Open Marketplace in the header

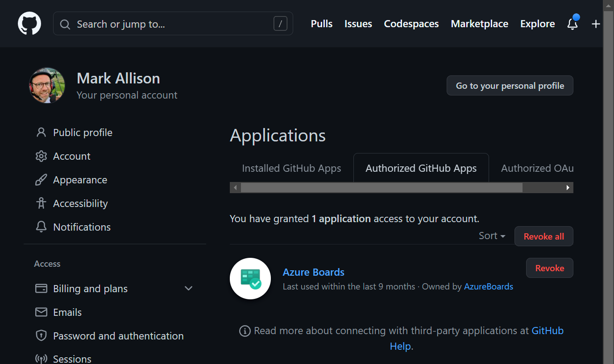point(480,24)
